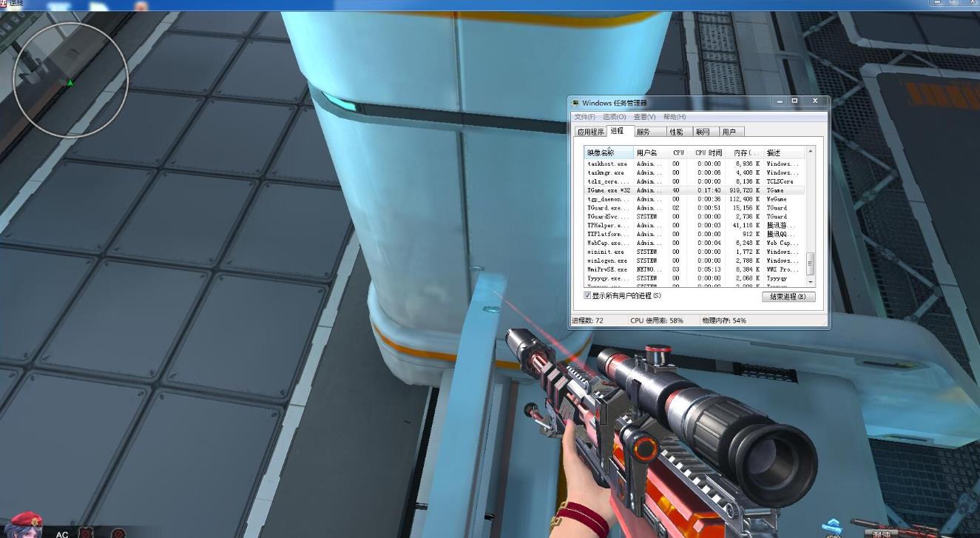
Task: Select the TPHelper process row
Action: [695, 225]
